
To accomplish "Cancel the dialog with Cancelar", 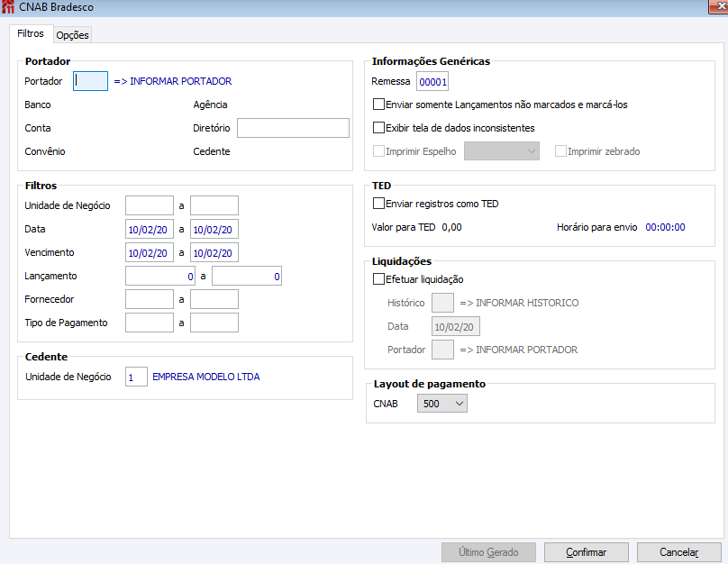I will pyautogui.click(x=679, y=552).
